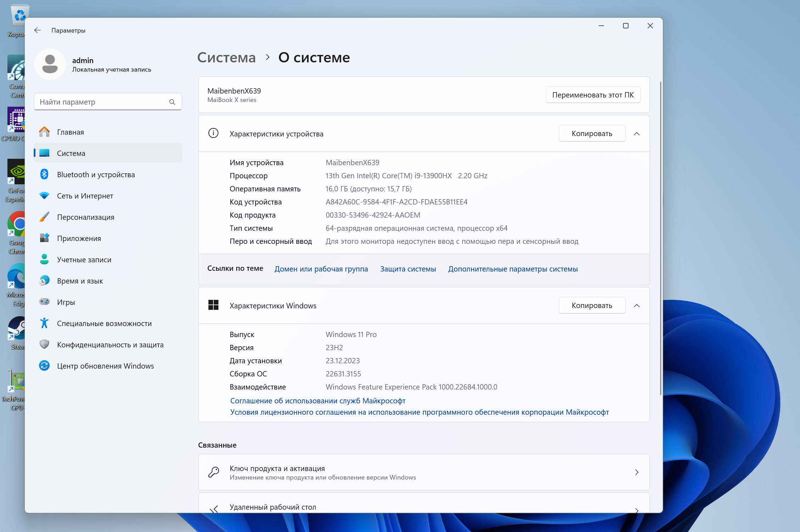The height and width of the screenshot is (532, 800).
Task: Open Дополнительные параметры системы link
Action: [x=513, y=269]
